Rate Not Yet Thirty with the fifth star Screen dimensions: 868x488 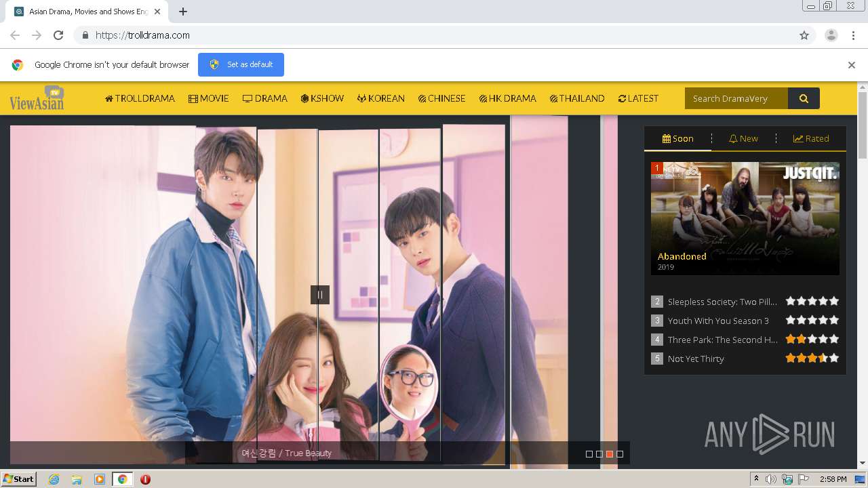tap(834, 358)
